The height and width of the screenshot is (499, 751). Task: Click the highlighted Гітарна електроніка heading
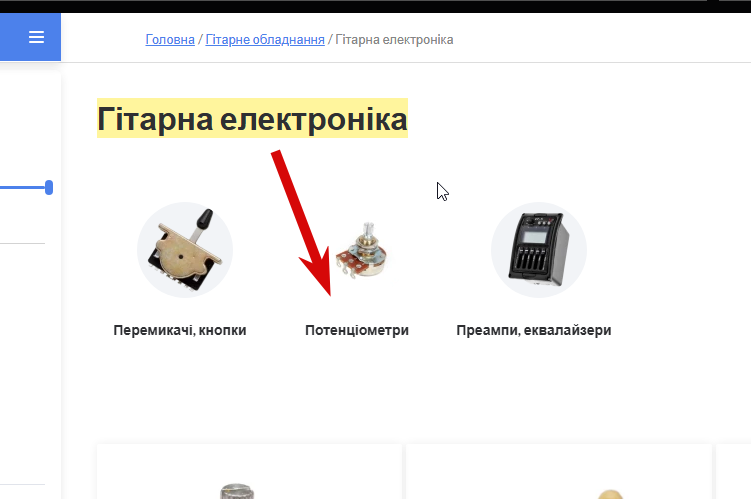[252, 118]
